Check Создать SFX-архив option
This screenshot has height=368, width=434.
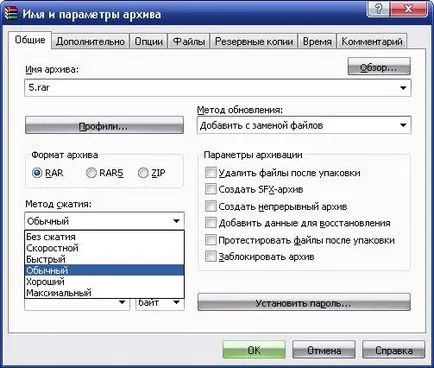[211, 189]
